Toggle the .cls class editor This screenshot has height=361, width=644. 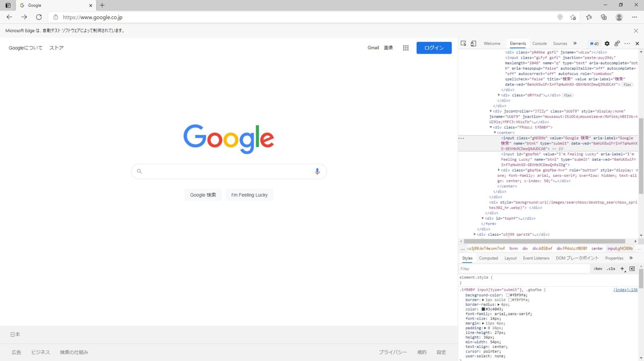tap(611, 269)
